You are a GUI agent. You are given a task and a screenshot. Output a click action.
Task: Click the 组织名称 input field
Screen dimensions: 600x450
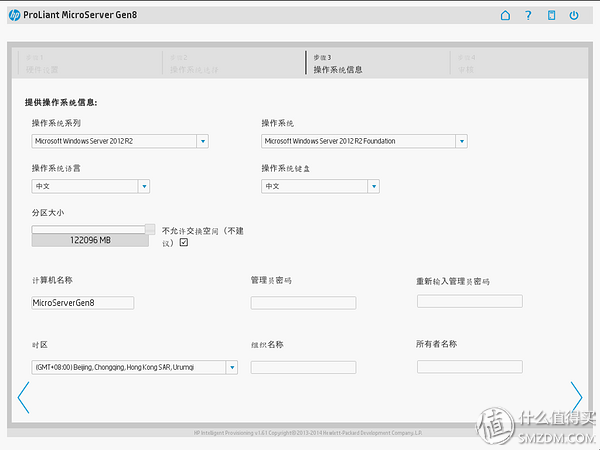pos(303,367)
